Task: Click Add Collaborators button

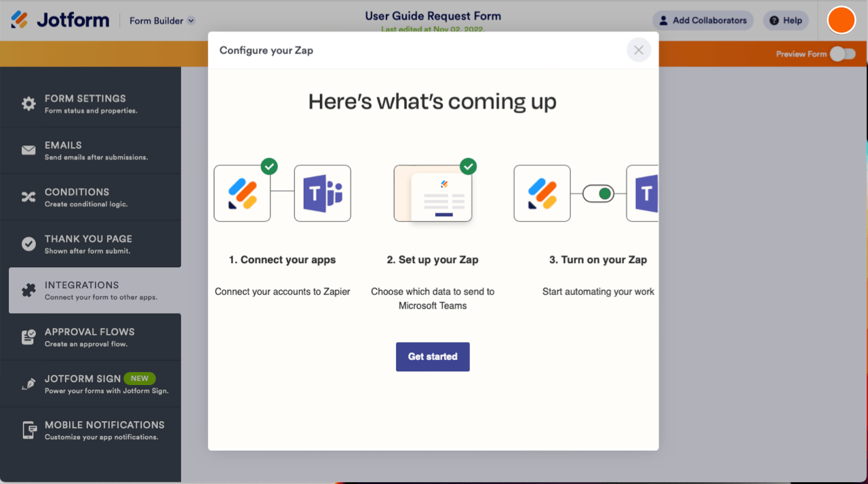Action: click(703, 20)
